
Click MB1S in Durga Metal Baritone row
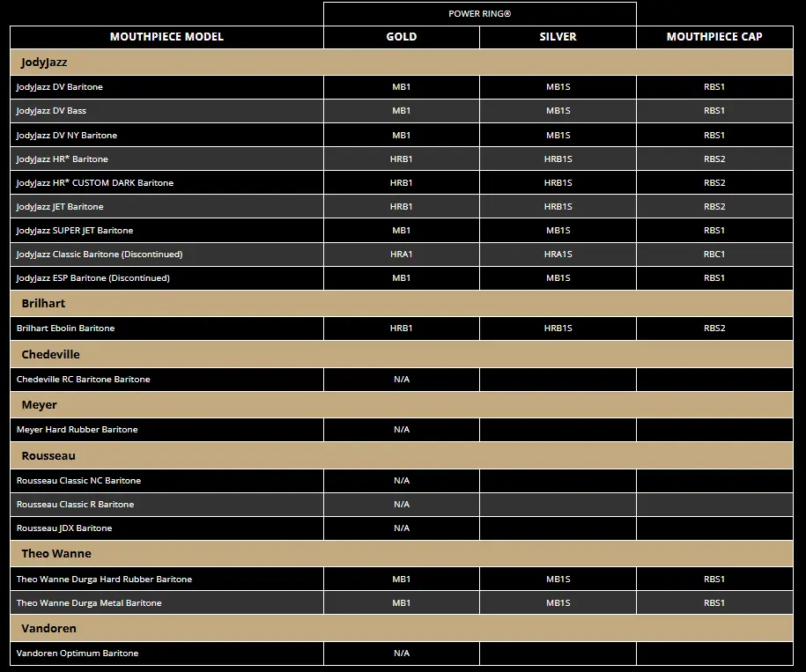(x=558, y=602)
